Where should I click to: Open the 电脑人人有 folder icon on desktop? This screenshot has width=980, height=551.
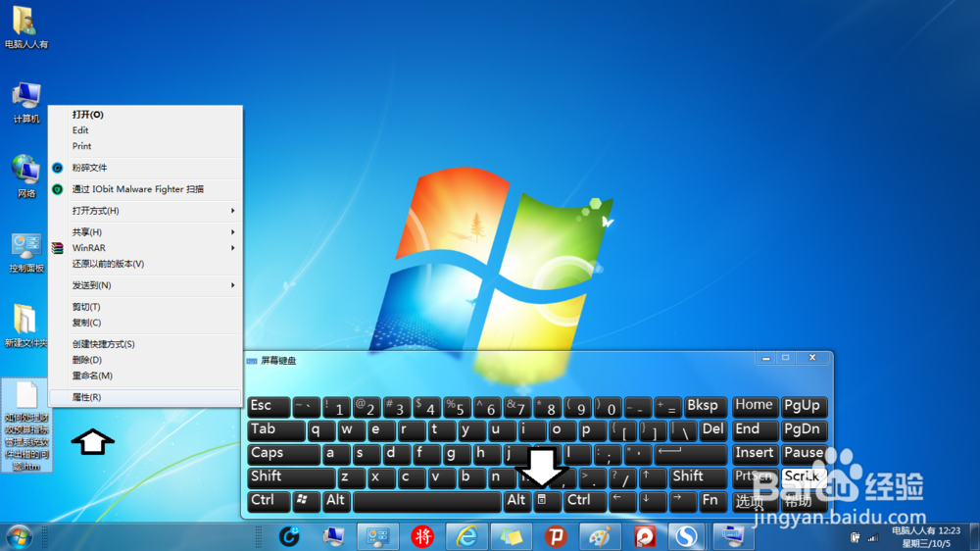(x=25, y=26)
